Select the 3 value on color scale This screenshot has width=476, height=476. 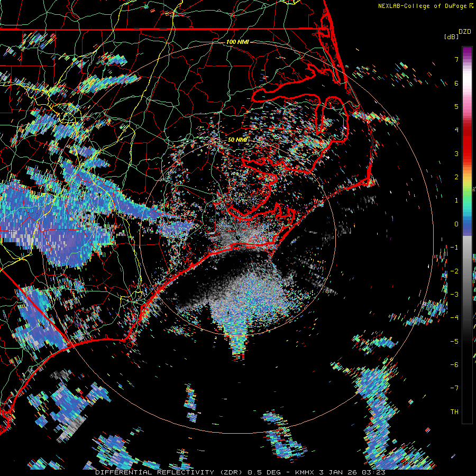point(456,153)
